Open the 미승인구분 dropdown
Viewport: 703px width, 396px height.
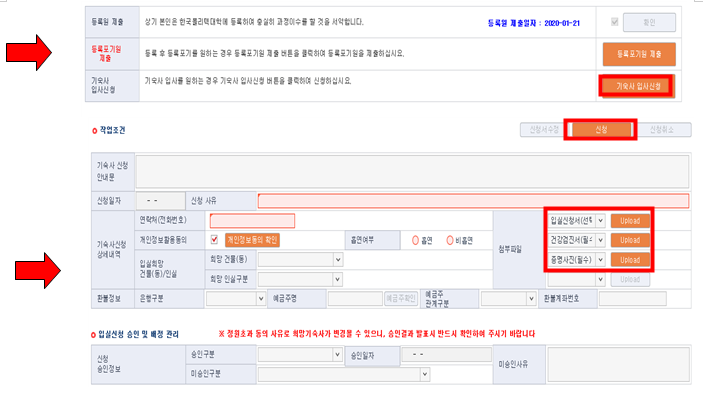pyautogui.click(x=343, y=374)
